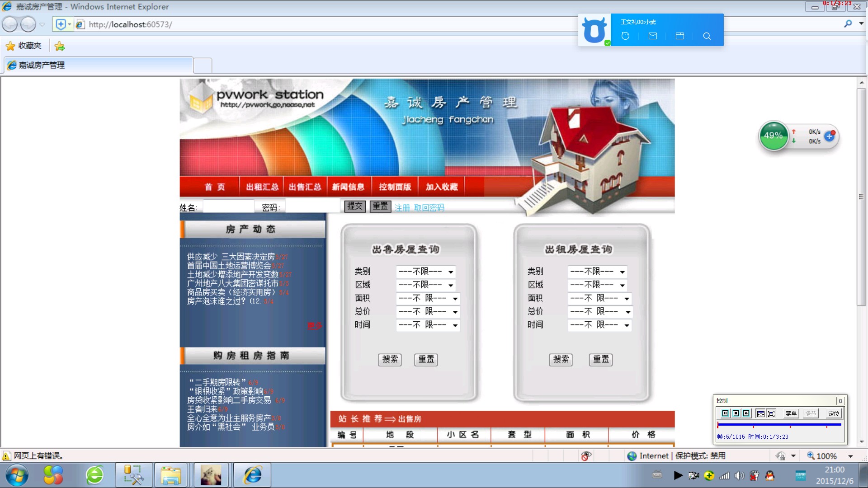Click the 定位 button in the 控制 panel
Screen dimensions: 868x488
(834, 413)
